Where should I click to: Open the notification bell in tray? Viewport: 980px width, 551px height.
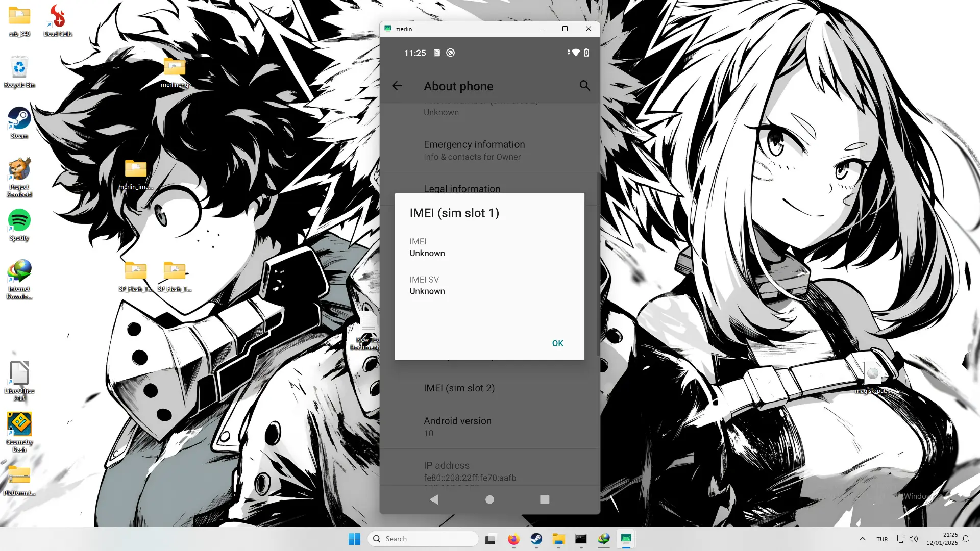tap(966, 539)
